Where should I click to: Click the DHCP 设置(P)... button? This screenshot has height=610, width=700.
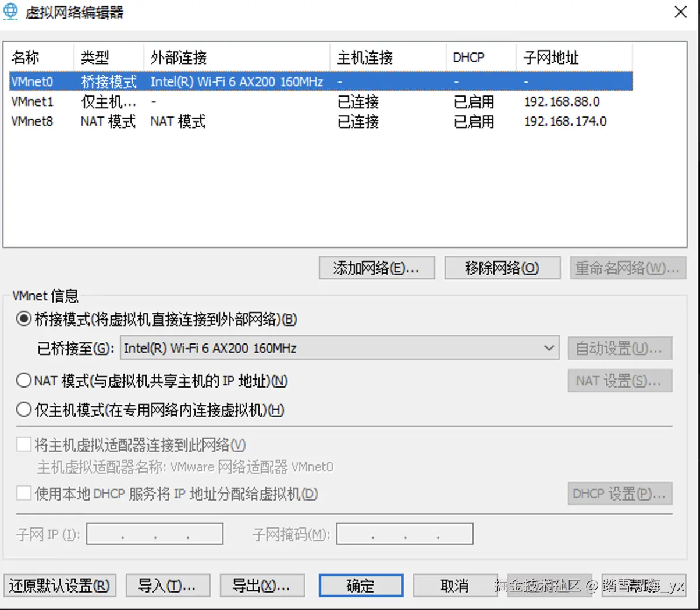[620, 494]
